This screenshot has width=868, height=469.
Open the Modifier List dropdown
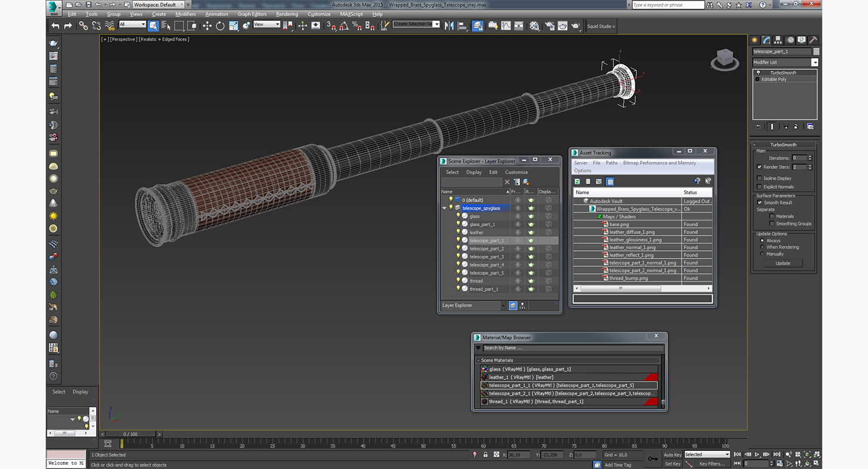[x=815, y=62]
